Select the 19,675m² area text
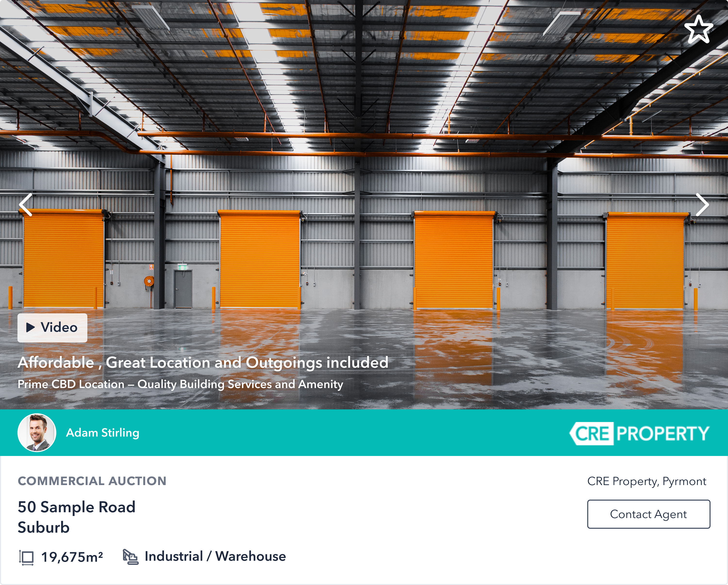The height and width of the screenshot is (585, 728). [72, 557]
